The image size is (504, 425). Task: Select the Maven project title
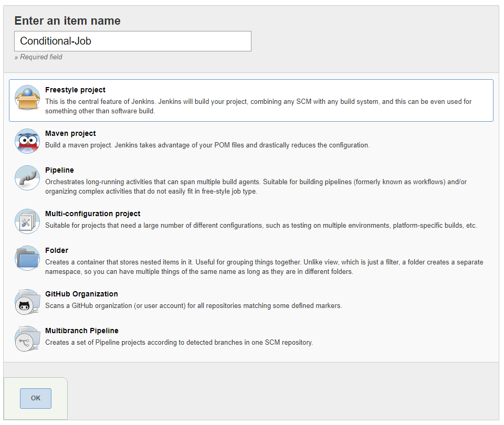(70, 134)
